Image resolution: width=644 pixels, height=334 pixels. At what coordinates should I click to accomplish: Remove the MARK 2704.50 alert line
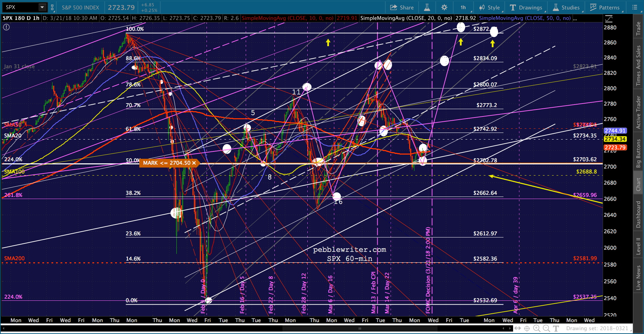(194, 163)
